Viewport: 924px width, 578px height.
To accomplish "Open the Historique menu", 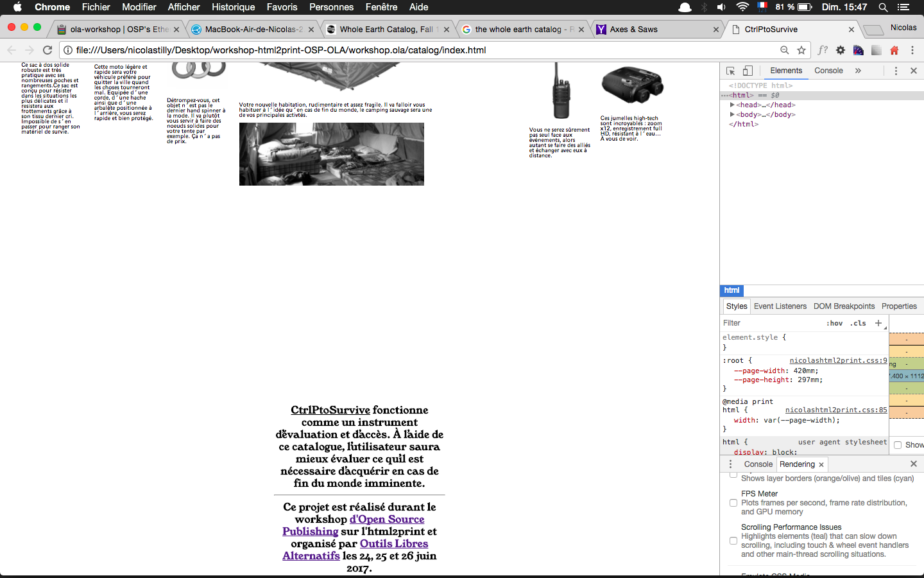I will [x=234, y=7].
